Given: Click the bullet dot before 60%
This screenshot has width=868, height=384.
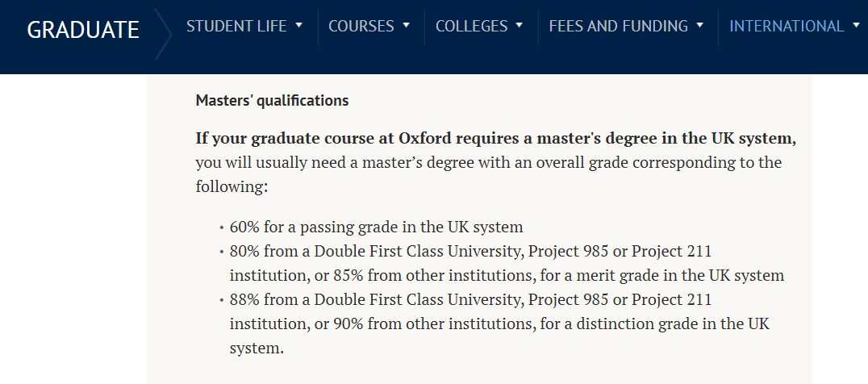Looking at the screenshot, I should tap(221, 227).
